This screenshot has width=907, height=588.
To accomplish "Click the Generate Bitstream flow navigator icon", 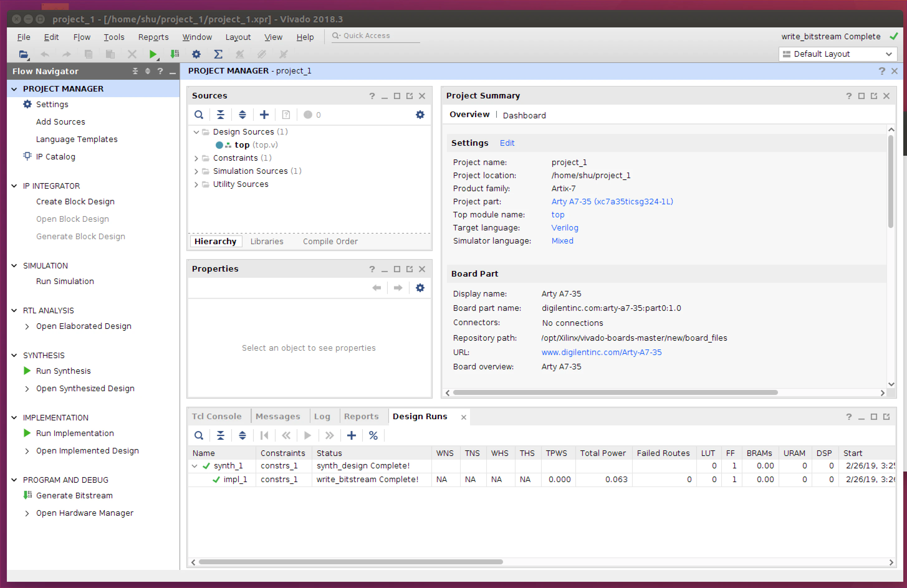I will click(27, 495).
